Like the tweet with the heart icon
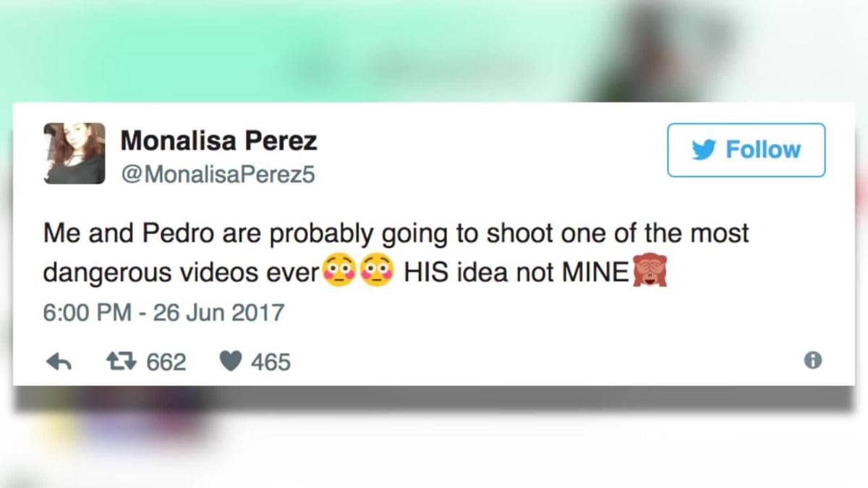This screenshot has width=868, height=488. pos(230,361)
